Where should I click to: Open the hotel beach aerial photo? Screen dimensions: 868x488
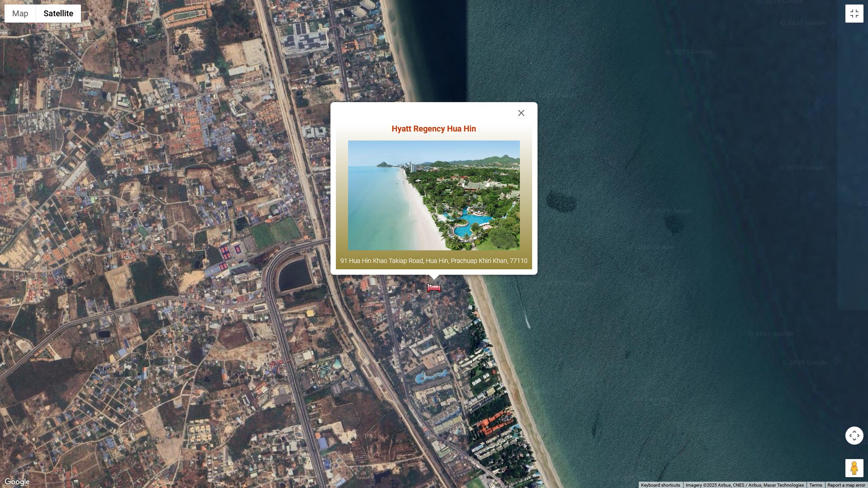point(434,195)
